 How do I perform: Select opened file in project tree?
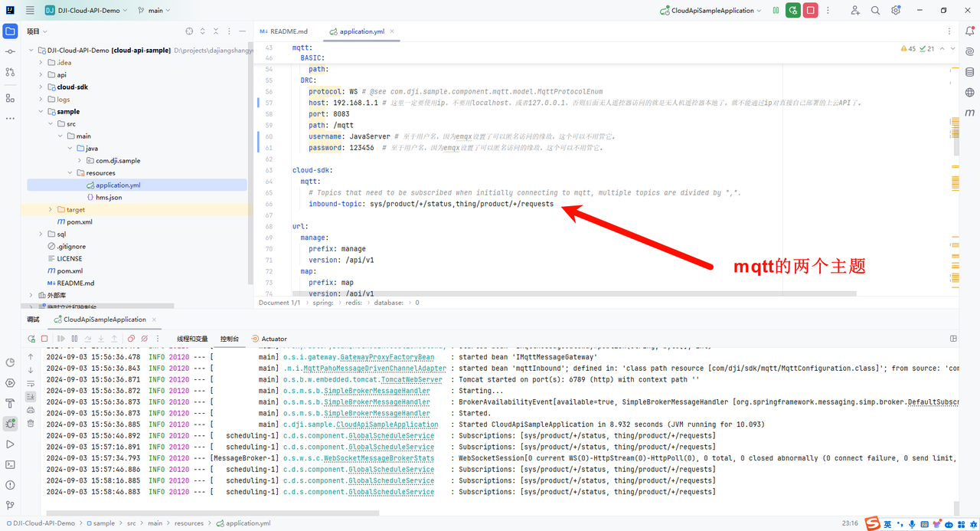[189, 31]
